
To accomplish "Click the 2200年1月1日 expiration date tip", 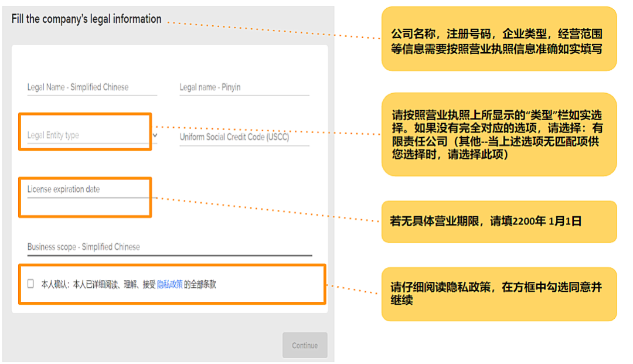I will [x=499, y=221].
